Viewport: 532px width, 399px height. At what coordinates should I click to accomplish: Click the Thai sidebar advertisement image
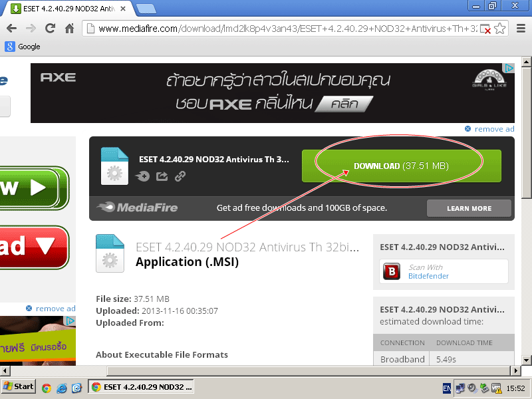(37, 341)
